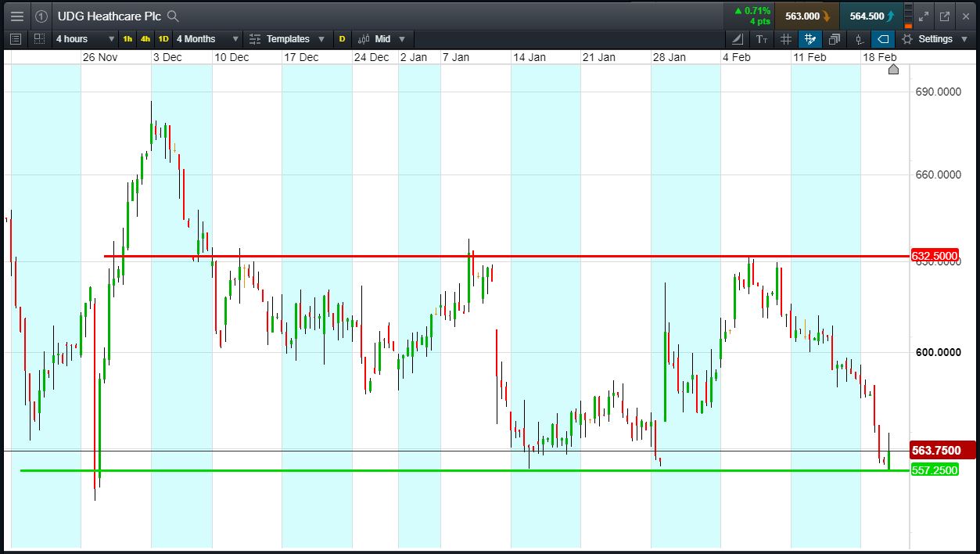Click the circled number one info icon
This screenshot has height=554, width=980.
[41, 16]
